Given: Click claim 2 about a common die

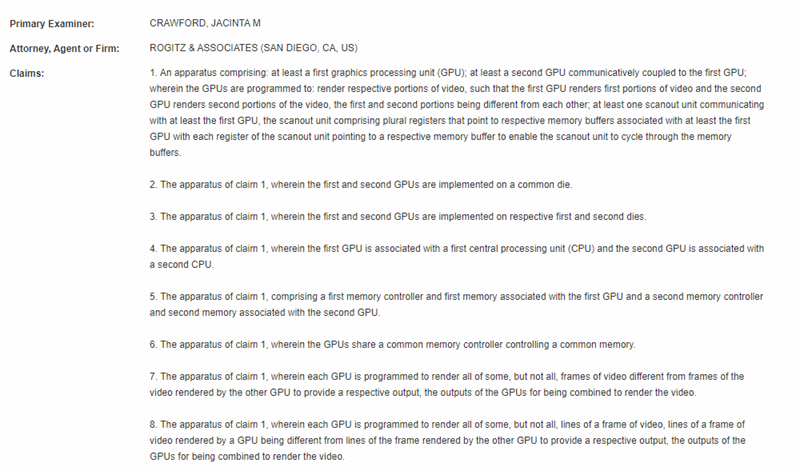Looking at the screenshot, I should click(x=361, y=185).
